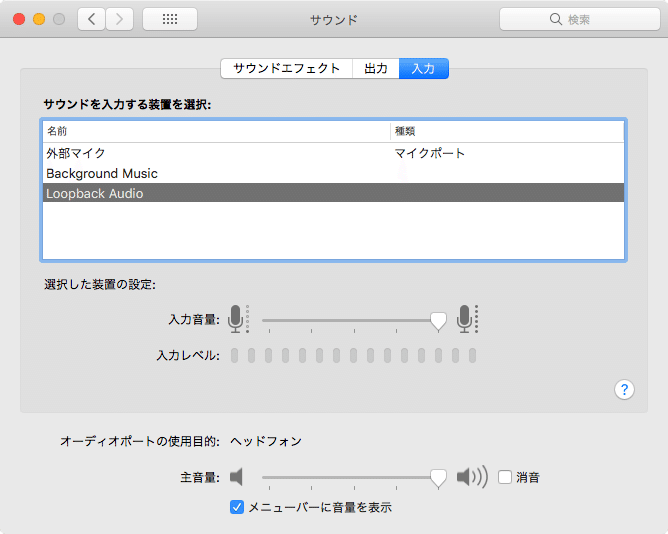
Task: Click the ヘッドフォン audio port value
Action: pos(266,441)
